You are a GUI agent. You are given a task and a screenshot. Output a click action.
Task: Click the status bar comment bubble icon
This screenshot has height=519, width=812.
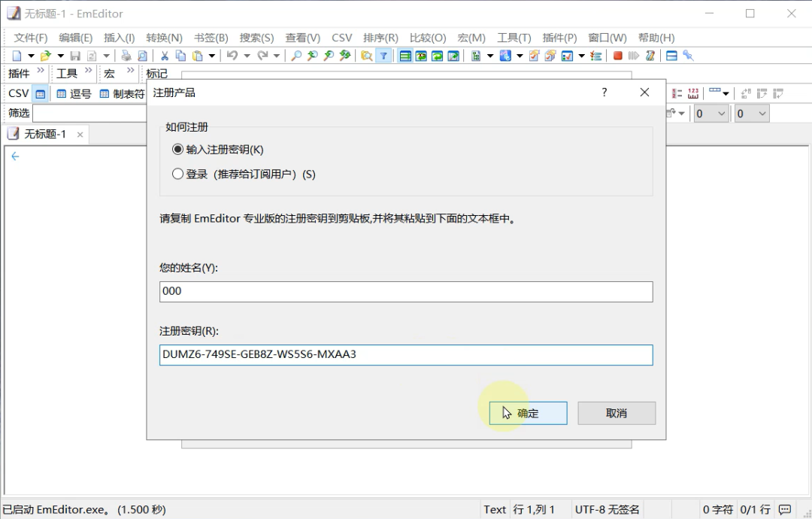pos(784,510)
